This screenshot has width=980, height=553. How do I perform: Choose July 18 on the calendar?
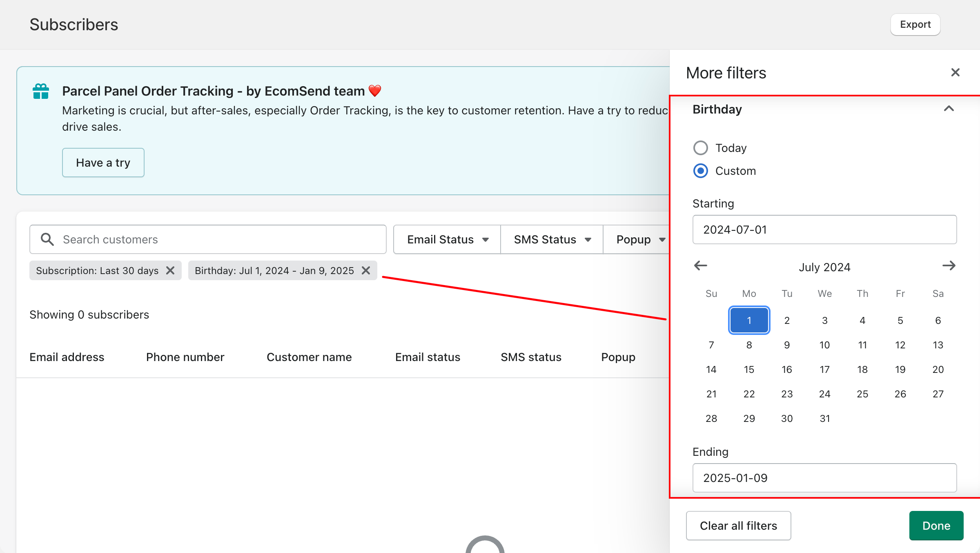[x=862, y=369]
